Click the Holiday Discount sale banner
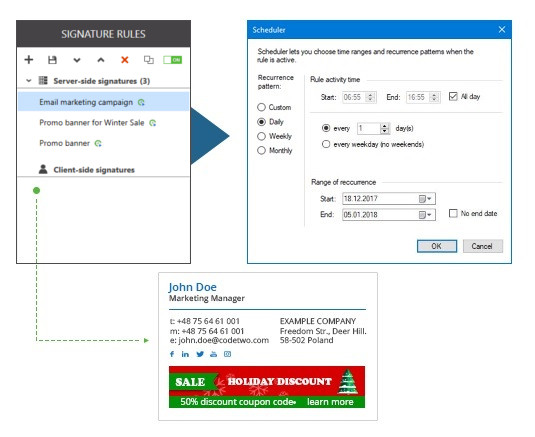The image size is (535, 437). [x=267, y=387]
